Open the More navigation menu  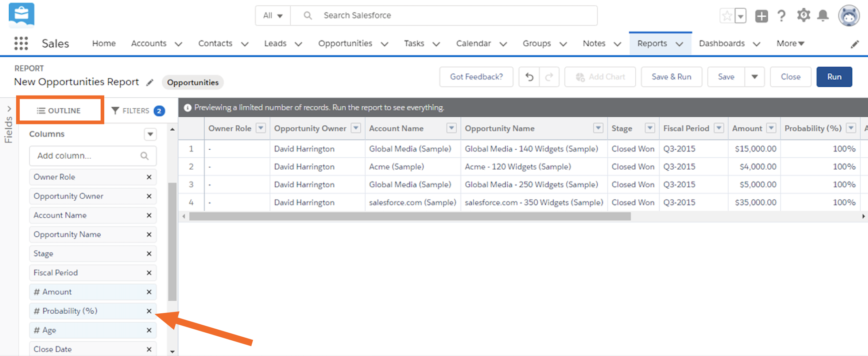coord(790,43)
